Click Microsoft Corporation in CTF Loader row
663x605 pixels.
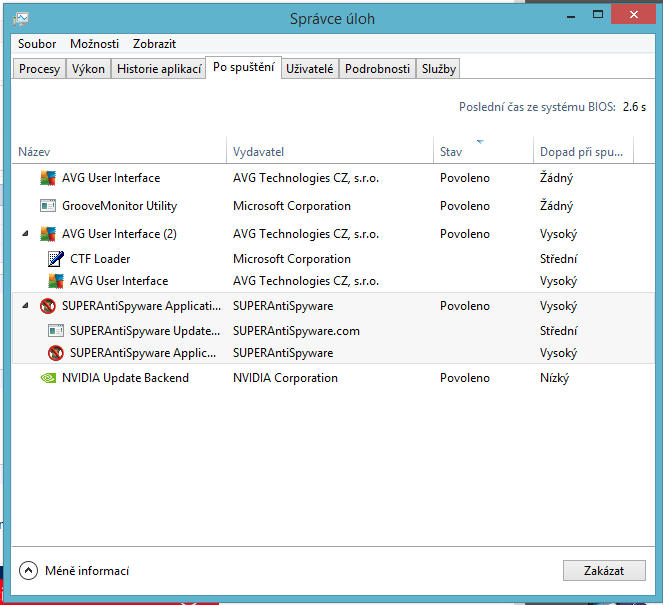point(292,259)
